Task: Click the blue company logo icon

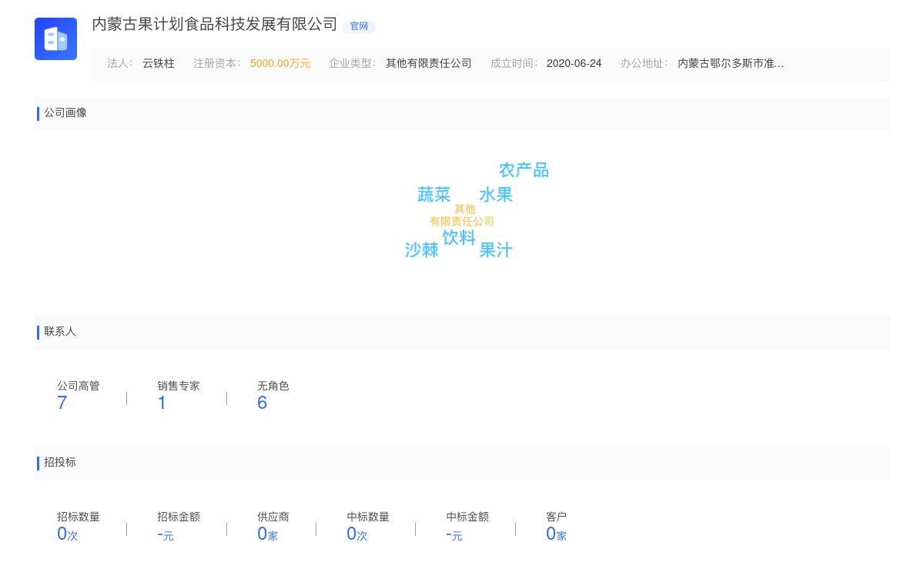Action: click(x=55, y=38)
